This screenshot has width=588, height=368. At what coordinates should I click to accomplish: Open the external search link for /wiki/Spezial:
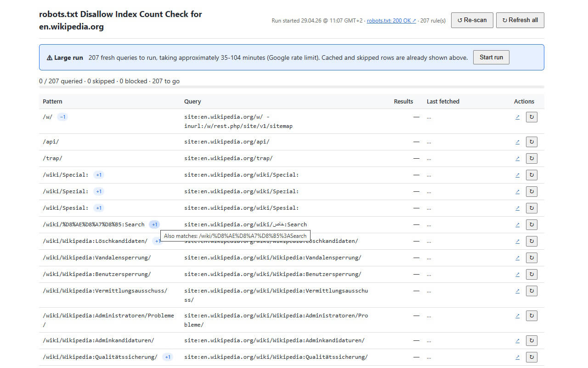point(518,191)
